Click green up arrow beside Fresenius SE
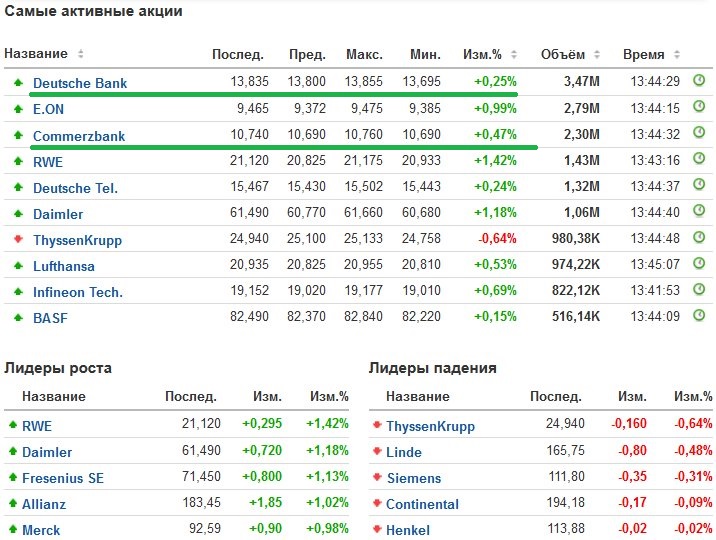The image size is (716, 540). [13, 478]
